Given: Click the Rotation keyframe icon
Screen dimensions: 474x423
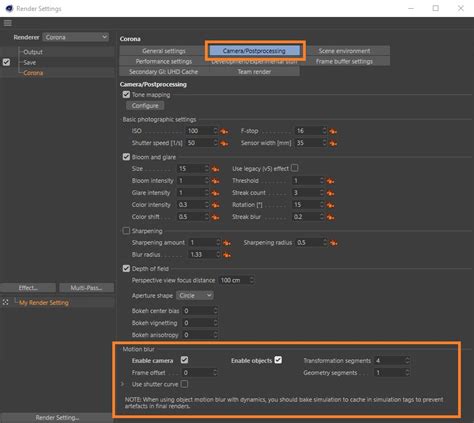Looking at the screenshot, I should tap(330, 205).
